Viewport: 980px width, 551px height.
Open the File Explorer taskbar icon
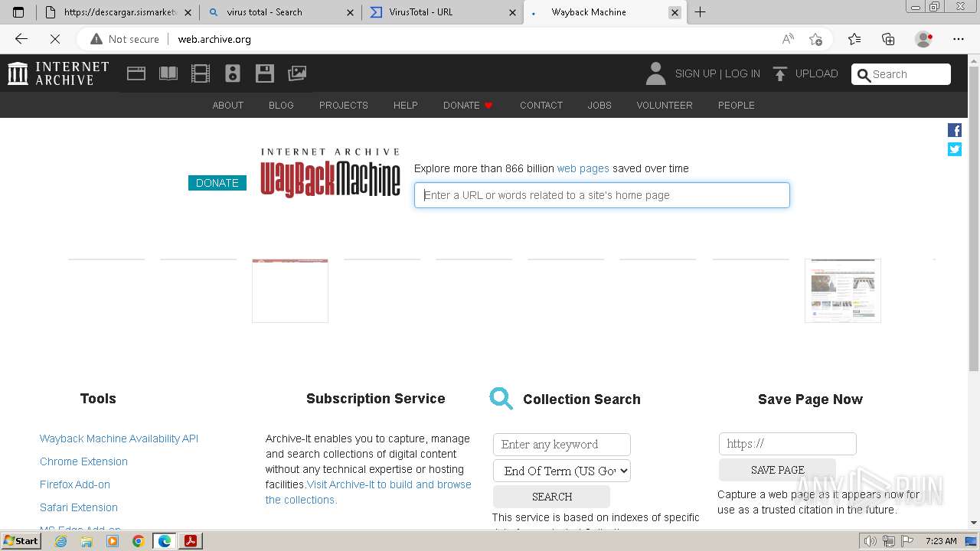tap(87, 541)
